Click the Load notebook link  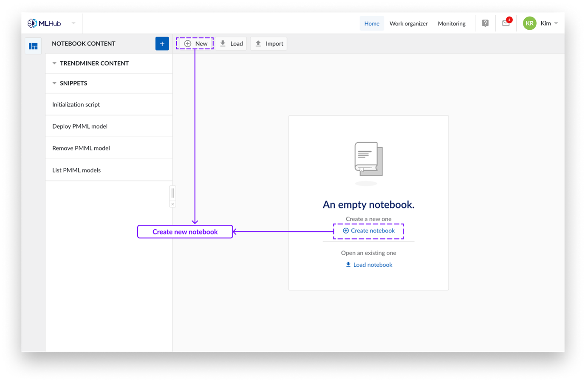click(x=369, y=265)
